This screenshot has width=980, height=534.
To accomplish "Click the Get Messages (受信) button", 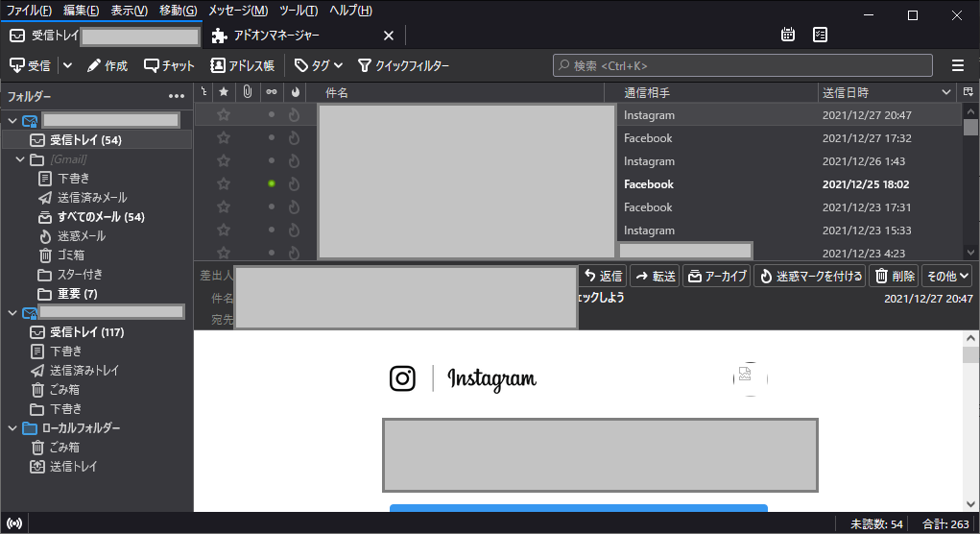I will 31,65.
